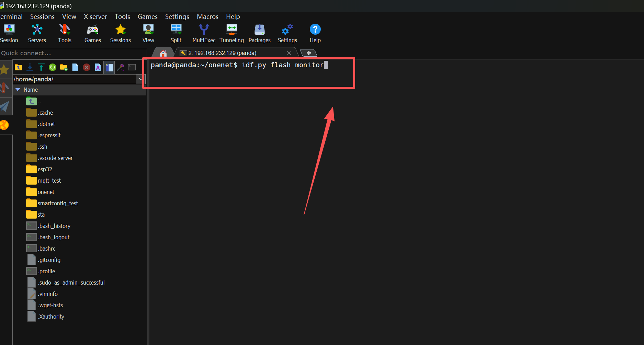Select the mqtt_test folder

pyautogui.click(x=44, y=181)
